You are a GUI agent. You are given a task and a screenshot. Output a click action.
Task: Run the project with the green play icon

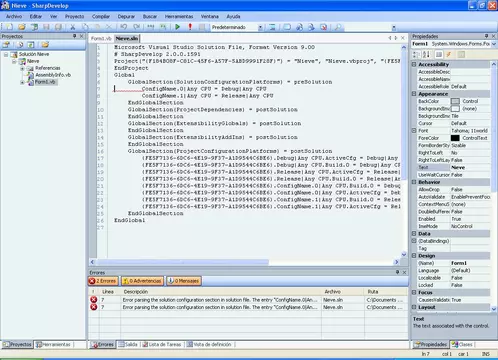point(177,27)
